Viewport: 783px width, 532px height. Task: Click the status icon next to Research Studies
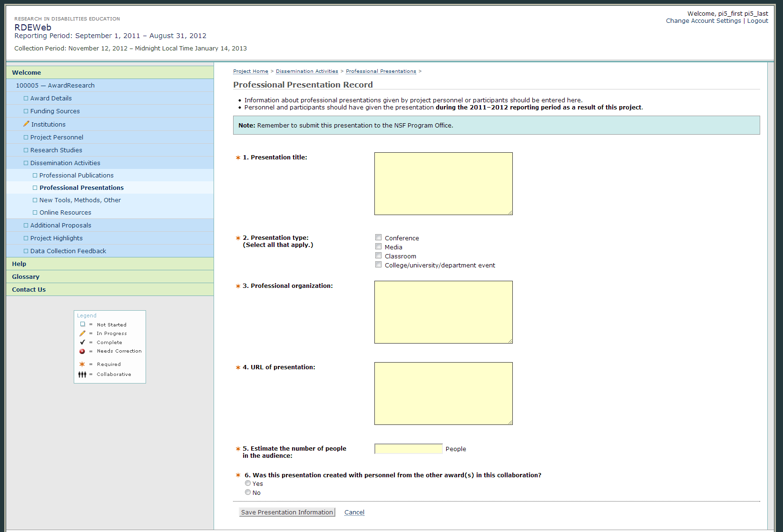click(26, 150)
